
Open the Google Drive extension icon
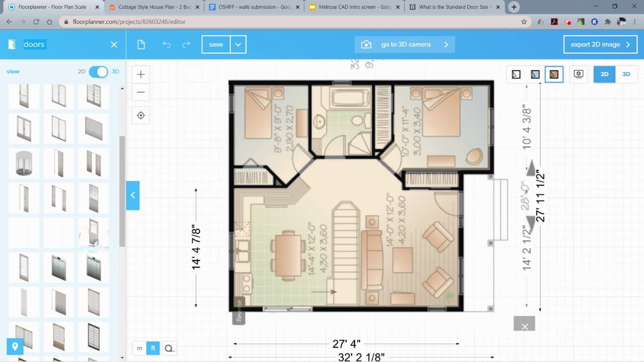coord(540,22)
